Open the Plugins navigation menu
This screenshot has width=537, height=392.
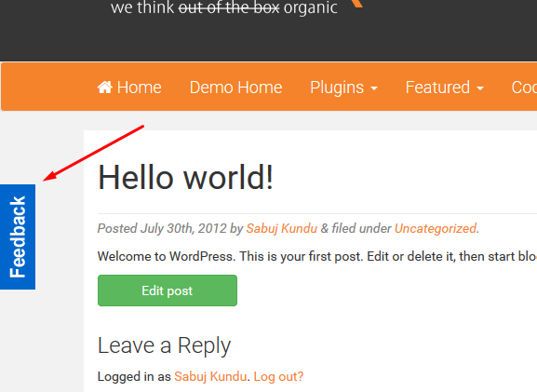point(343,87)
